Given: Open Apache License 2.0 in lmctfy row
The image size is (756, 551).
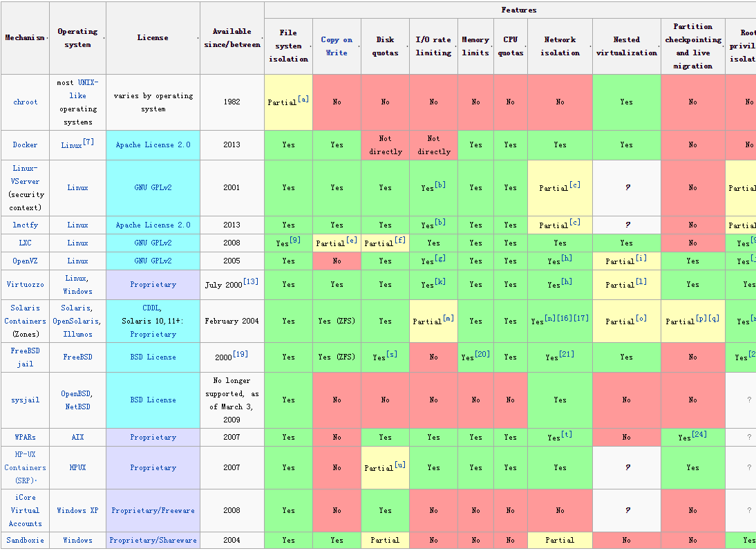Looking at the screenshot, I should [x=153, y=225].
